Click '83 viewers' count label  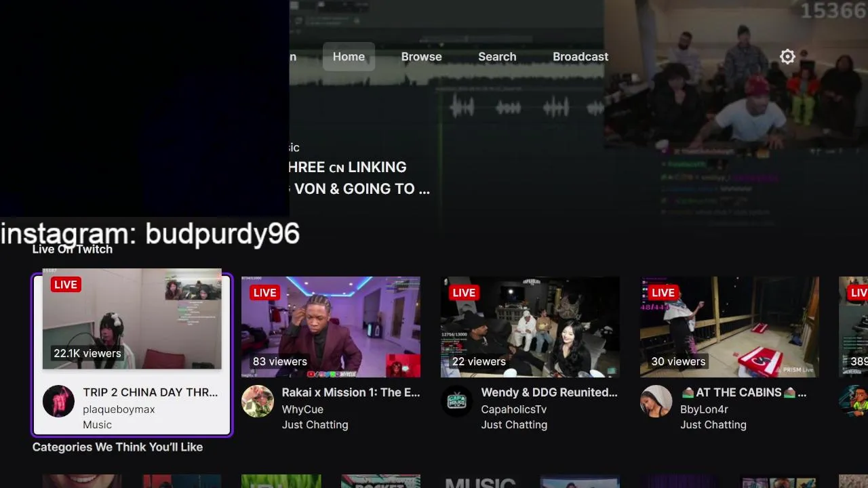(280, 361)
